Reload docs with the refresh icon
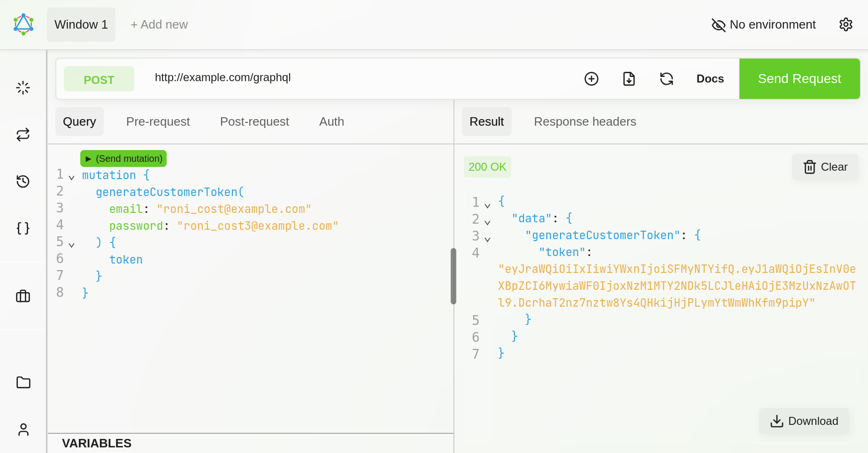The width and height of the screenshot is (868, 453). (666, 79)
